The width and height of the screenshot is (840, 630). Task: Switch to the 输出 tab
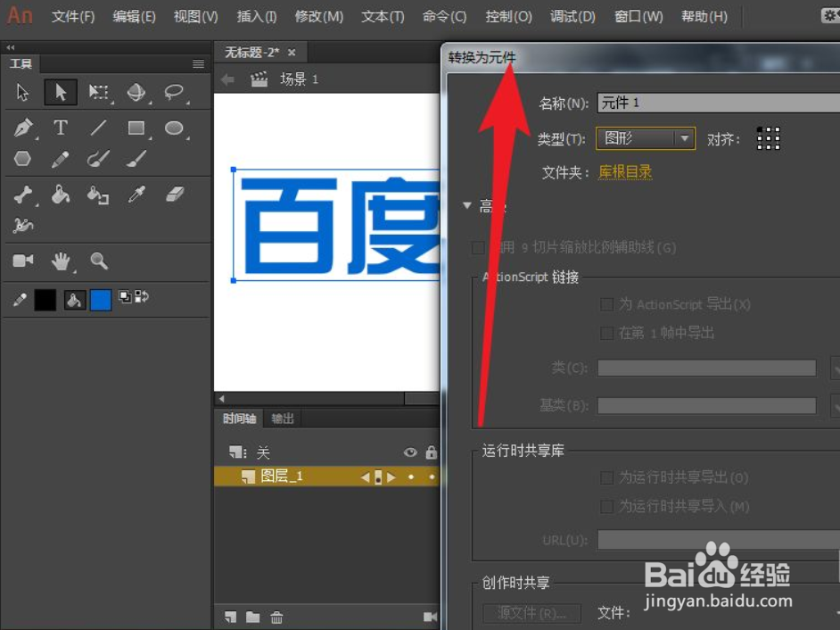[x=283, y=419]
